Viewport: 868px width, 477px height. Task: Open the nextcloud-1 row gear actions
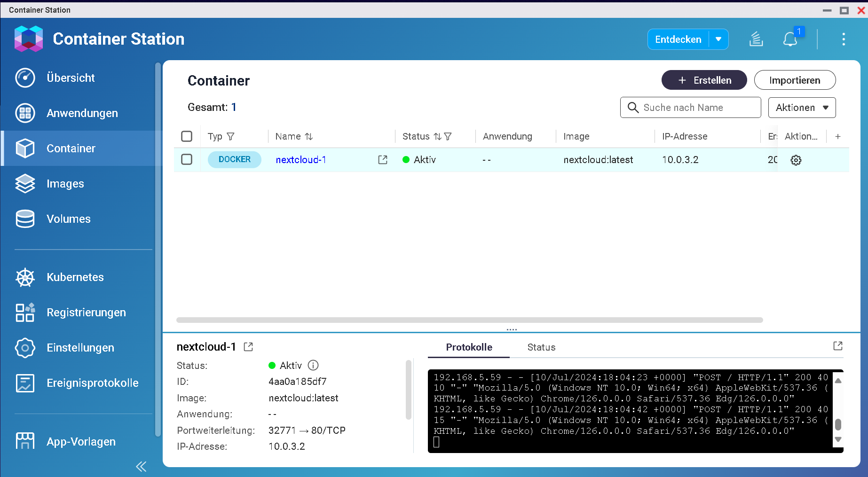tap(796, 160)
